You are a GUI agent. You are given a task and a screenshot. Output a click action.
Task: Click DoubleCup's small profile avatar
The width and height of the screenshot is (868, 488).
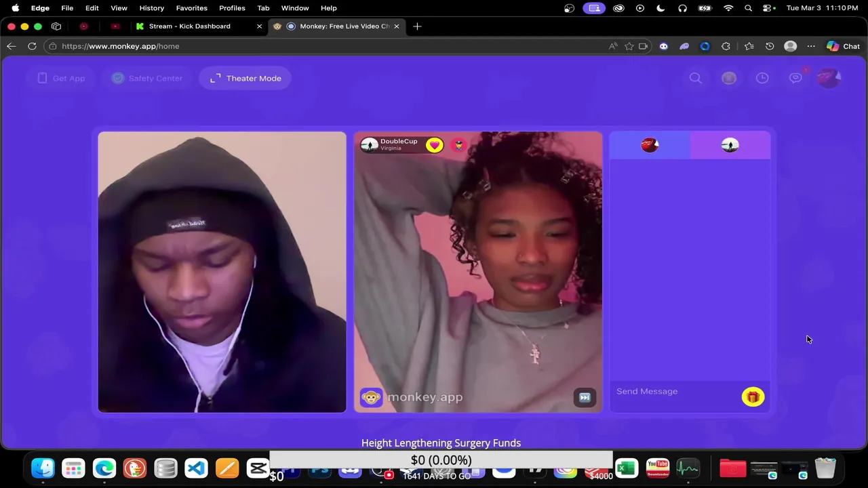[369, 144]
